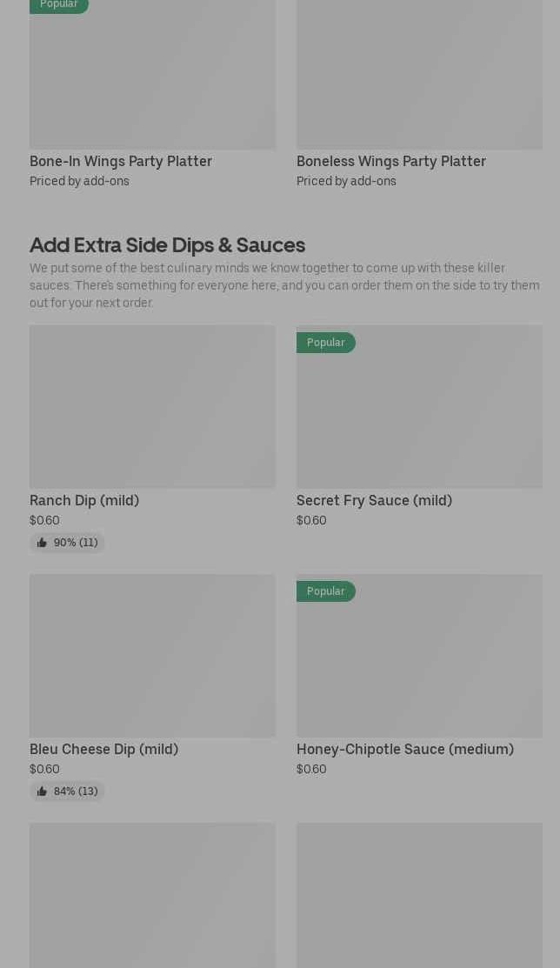Click the 84% (13) rating text on Bleu Cheese Dip
This screenshot has width=560, height=968.
pyautogui.click(x=76, y=791)
